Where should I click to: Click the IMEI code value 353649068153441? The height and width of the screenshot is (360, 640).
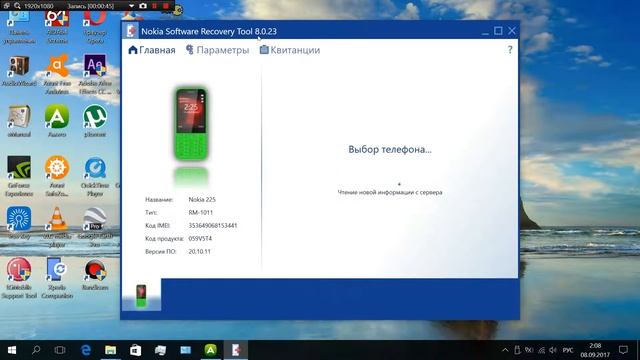pos(213,225)
